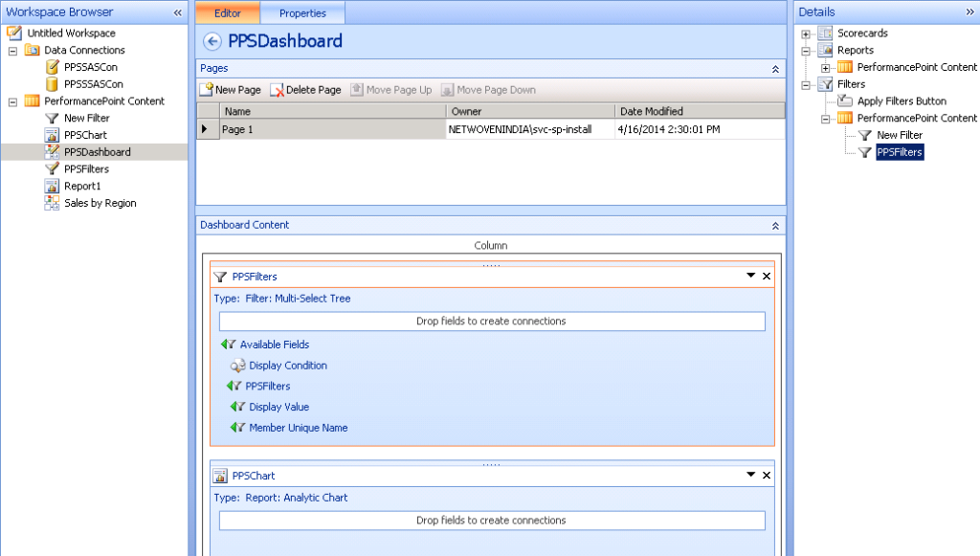
Task: Click the Delete Page toolbar icon
Action: [277, 90]
